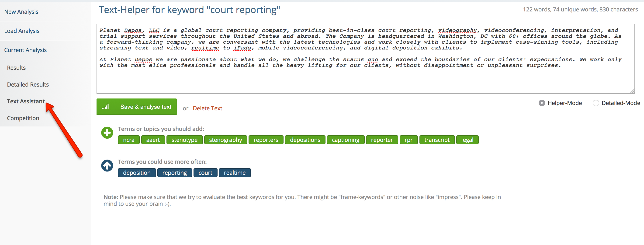Click the 'depositions' term tag
This screenshot has width=644, height=245.
pyautogui.click(x=305, y=140)
